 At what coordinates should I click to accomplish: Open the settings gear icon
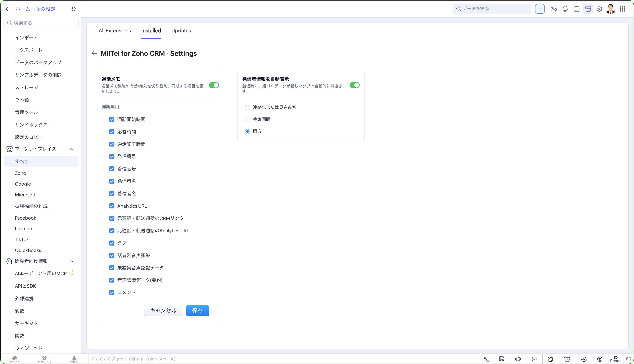(x=599, y=9)
